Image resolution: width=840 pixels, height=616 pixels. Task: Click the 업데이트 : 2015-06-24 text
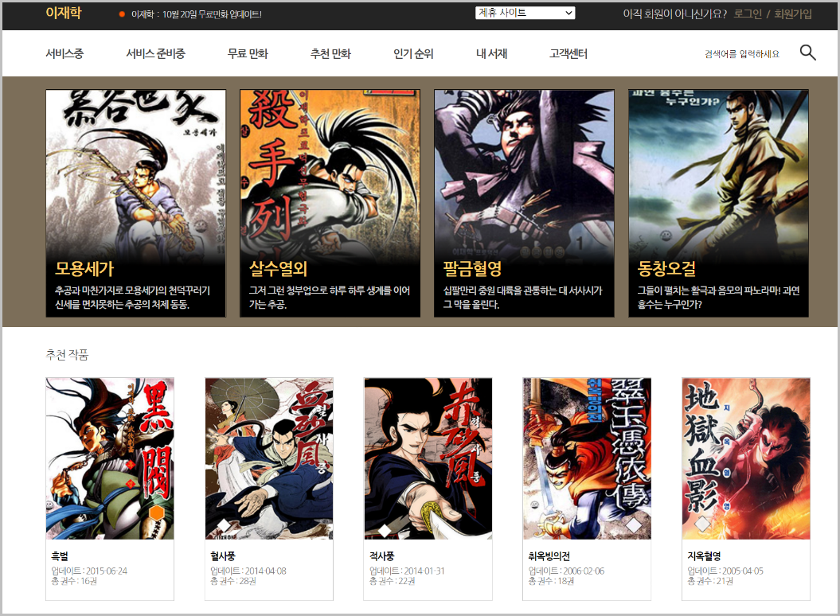[x=89, y=571]
